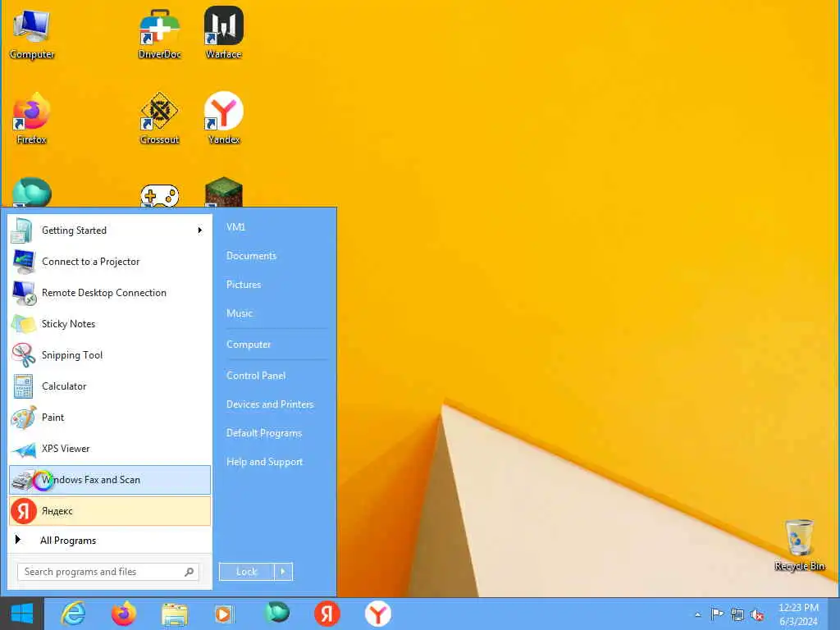Launch Firefox from the taskbar
The width and height of the screenshot is (840, 630).
click(x=124, y=614)
